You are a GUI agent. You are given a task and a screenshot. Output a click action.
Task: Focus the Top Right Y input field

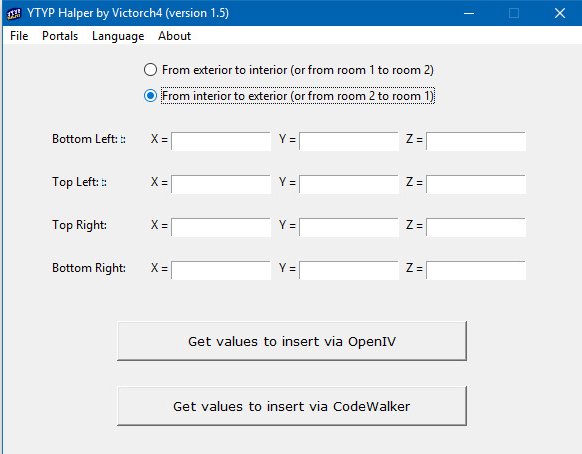point(349,228)
